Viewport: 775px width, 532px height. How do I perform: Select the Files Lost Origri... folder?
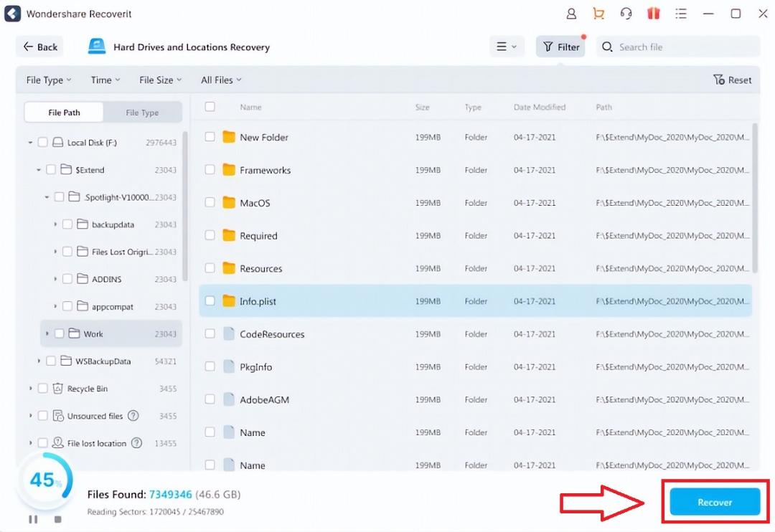click(121, 252)
